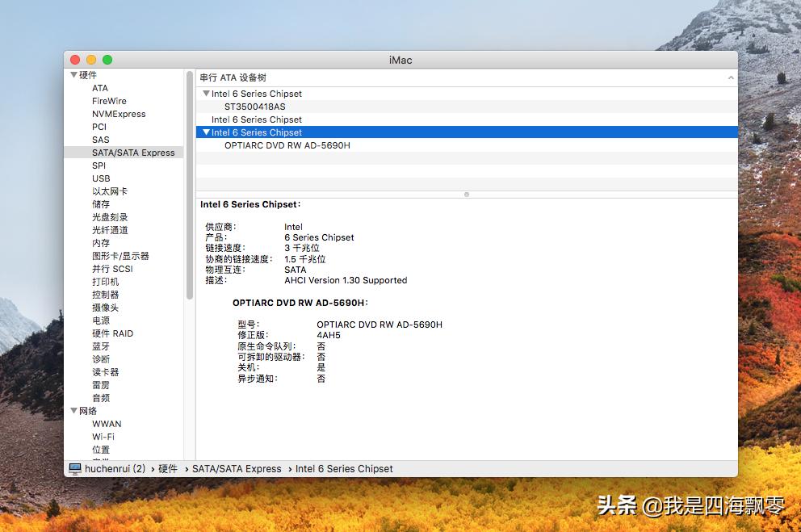The image size is (801, 532).
Task: Select 雷雳 in the sidebar
Action: pyautogui.click(x=101, y=385)
